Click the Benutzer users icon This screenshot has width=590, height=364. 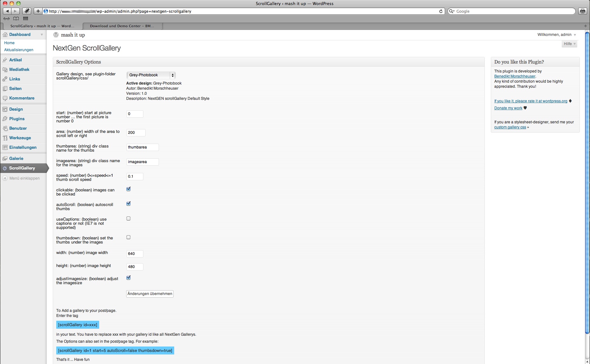point(5,128)
